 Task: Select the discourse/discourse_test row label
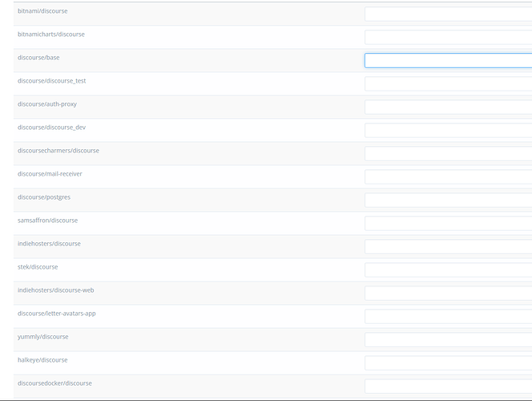tap(51, 81)
